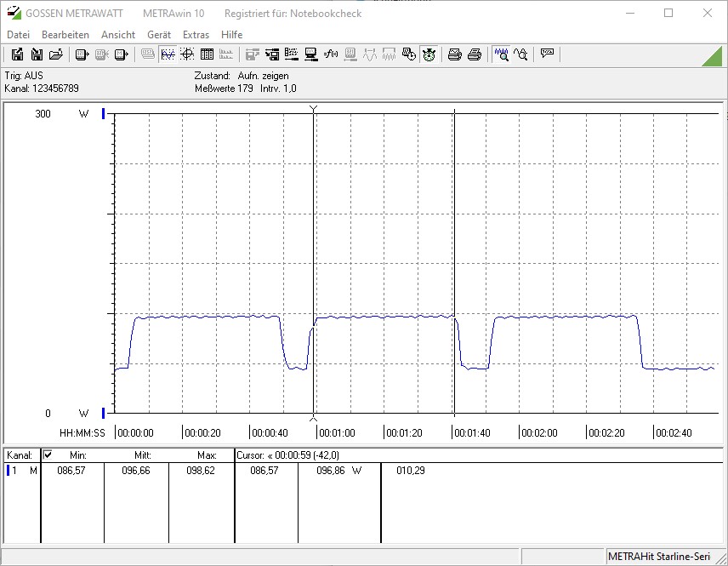Click the Mitt value 096,66

135,471
